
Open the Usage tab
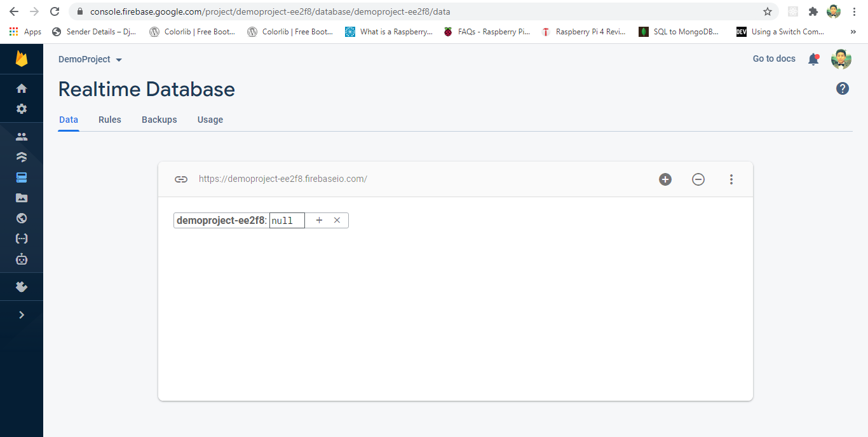pyautogui.click(x=210, y=120)
